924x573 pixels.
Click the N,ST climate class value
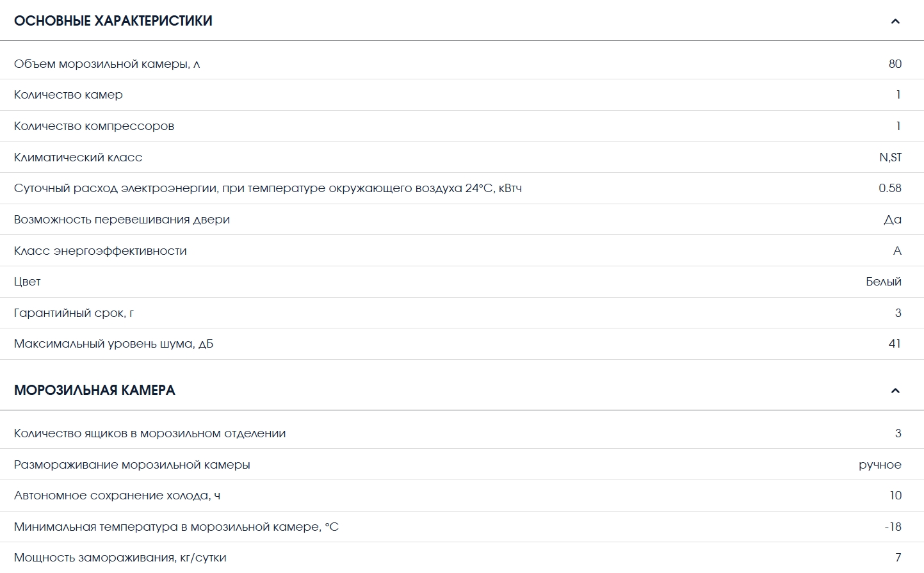click(x=890, y=157)
